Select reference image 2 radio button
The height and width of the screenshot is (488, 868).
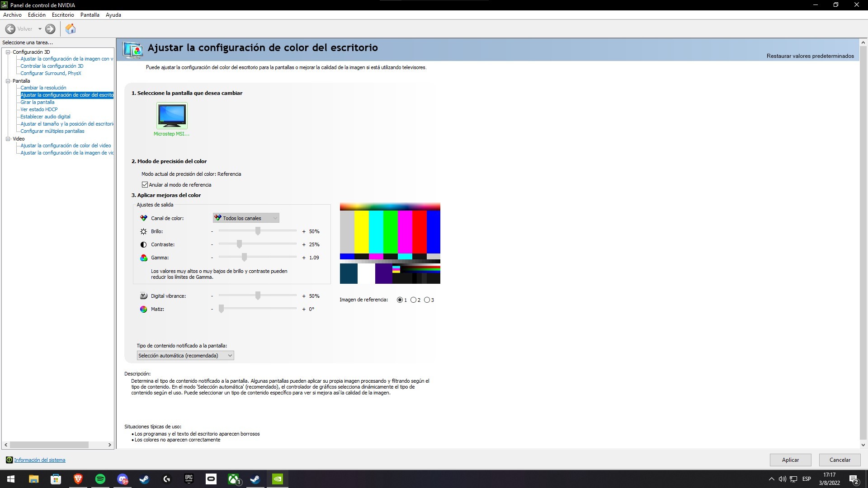click(x=413, y=300)
